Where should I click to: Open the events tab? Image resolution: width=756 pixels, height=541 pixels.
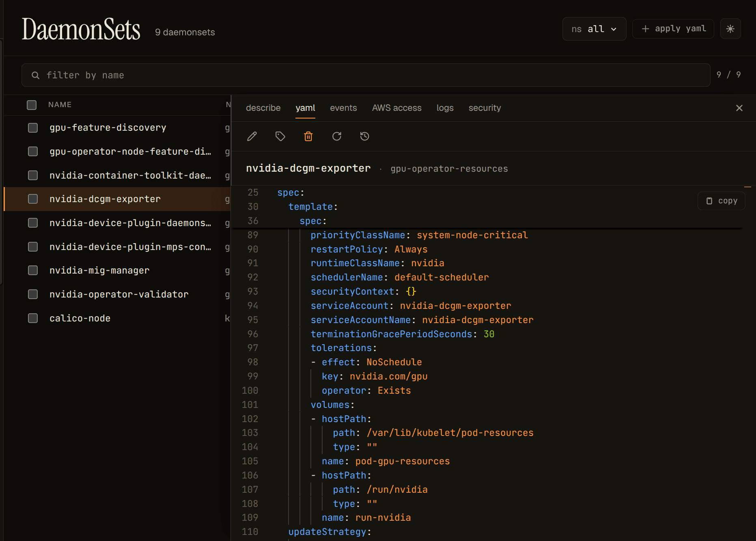[343, 108]
